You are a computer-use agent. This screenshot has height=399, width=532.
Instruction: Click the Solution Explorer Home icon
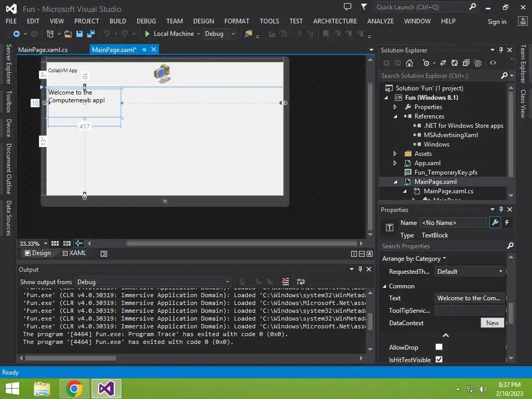(409, 63)
